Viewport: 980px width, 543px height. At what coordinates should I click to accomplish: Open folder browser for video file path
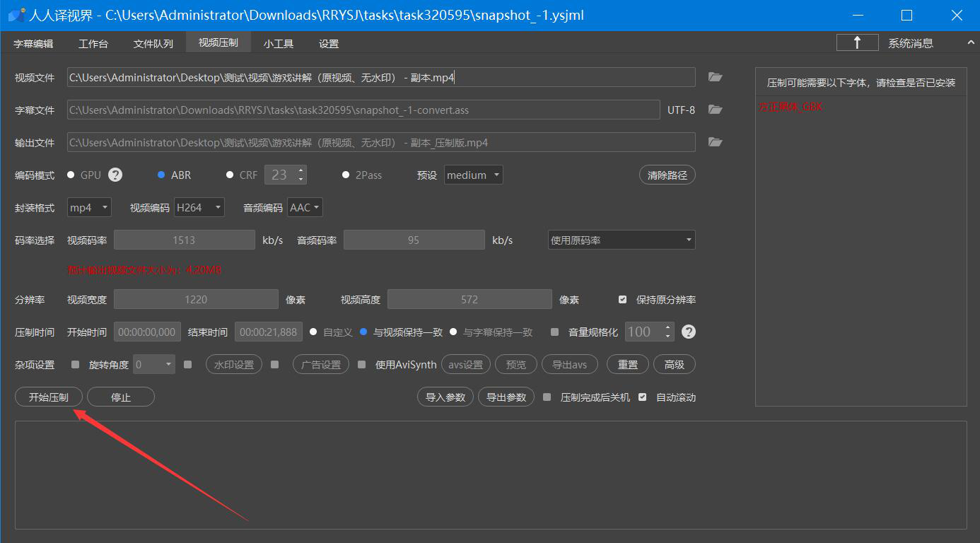[x=715, y=77]
